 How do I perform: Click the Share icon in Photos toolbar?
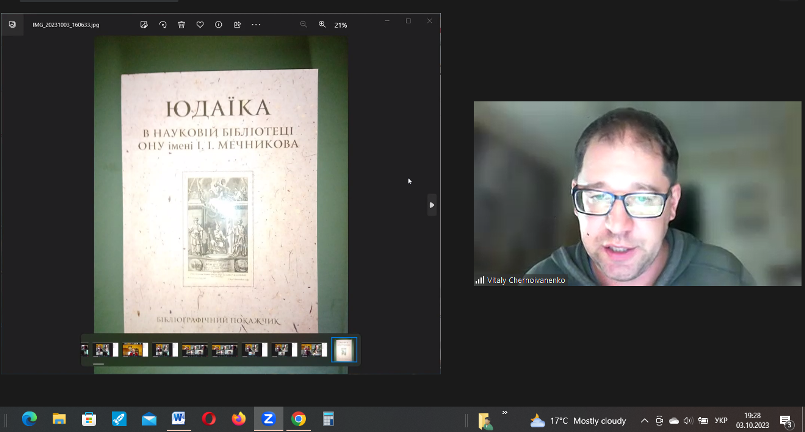(x=237, y=24)
